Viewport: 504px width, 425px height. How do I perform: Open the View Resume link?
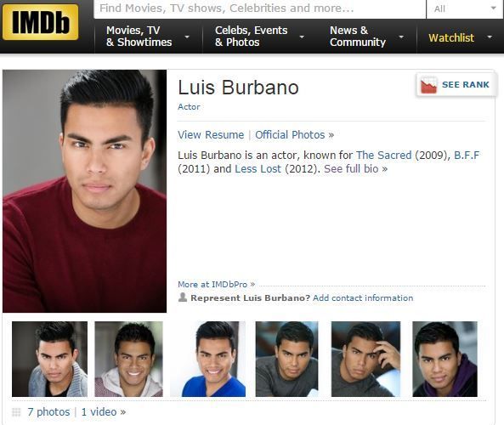(211, 134)
